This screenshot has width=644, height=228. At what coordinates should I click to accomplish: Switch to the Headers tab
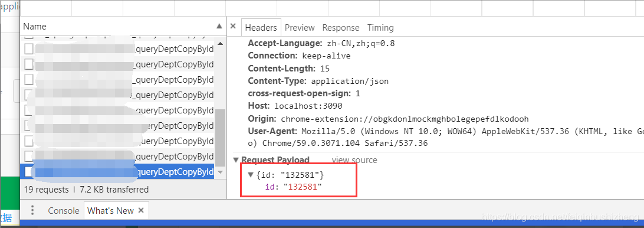(x=261, y=28)
